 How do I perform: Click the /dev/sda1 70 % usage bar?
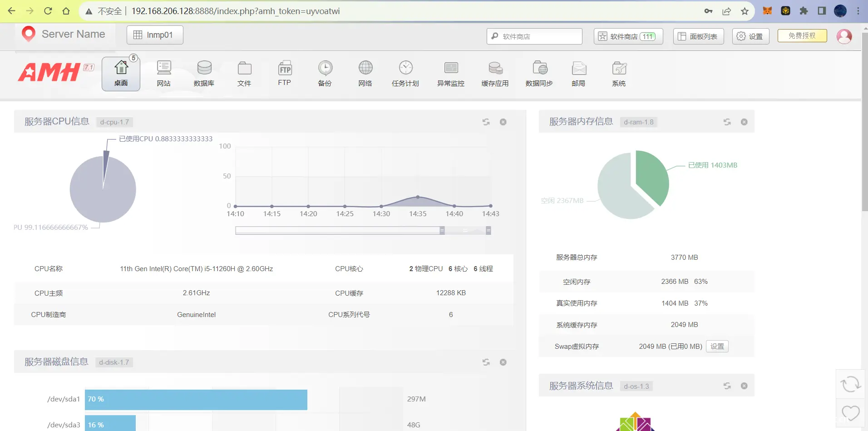coord(196,400)
